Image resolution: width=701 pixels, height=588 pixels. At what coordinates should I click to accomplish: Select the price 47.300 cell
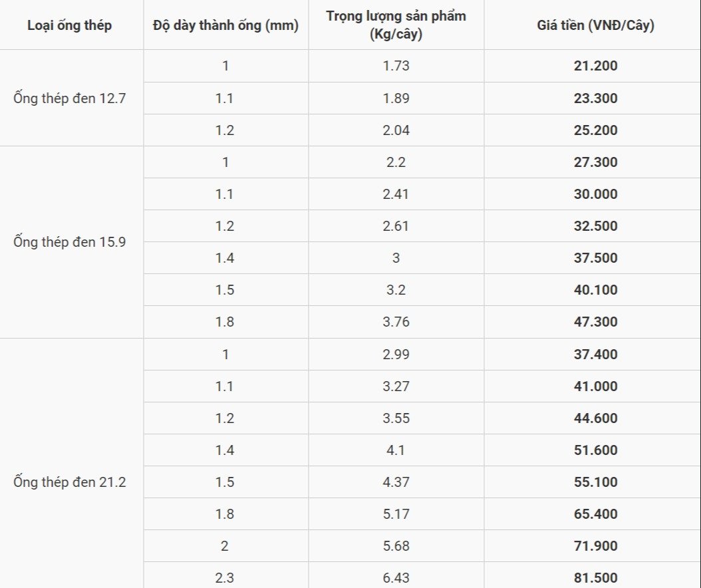click(x=595, y=322)
